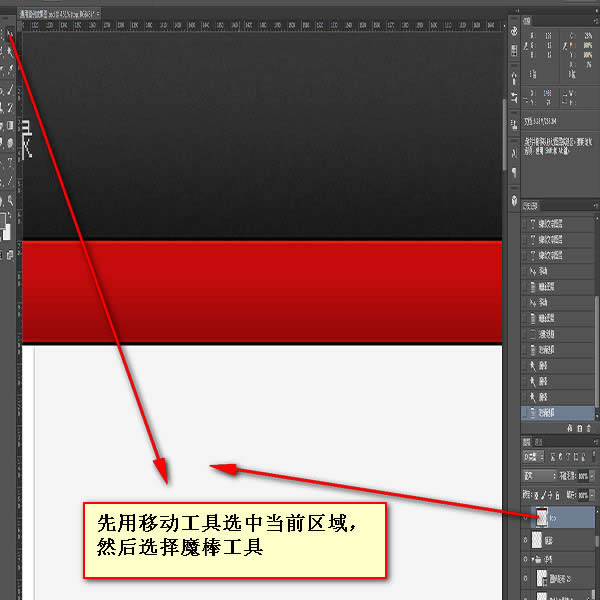The height and width of the screenshot is (600, 600).
Task: Open the layer filter kind dropdown
Action: (x=534, y=457)
